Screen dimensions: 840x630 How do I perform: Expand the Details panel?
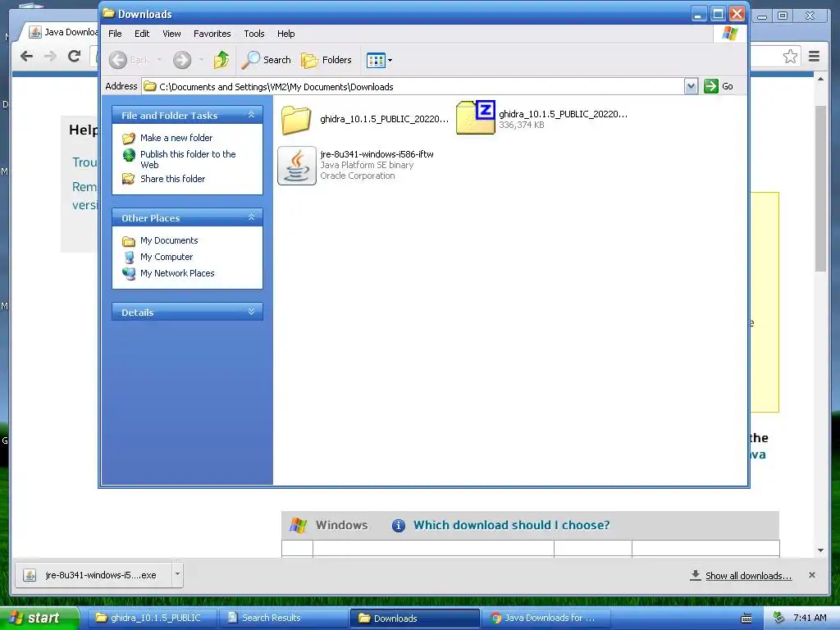pyautogui.click(x=251, y=311)
